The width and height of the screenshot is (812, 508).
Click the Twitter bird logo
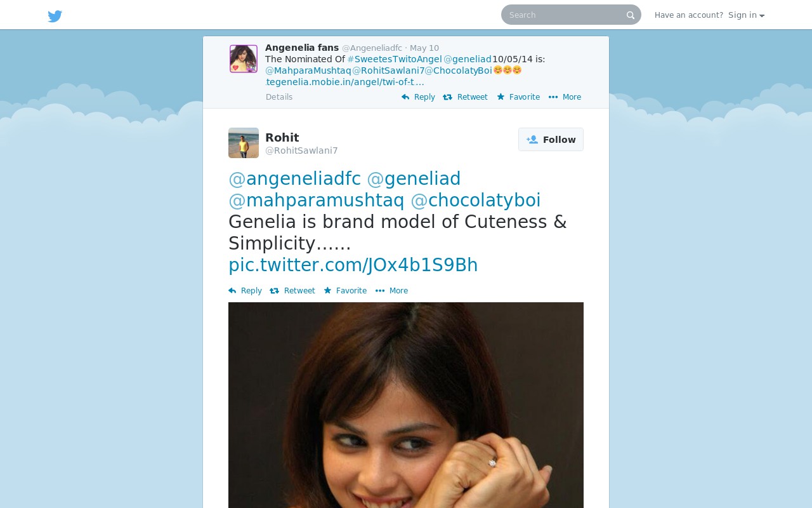click(x=55, y=16)
